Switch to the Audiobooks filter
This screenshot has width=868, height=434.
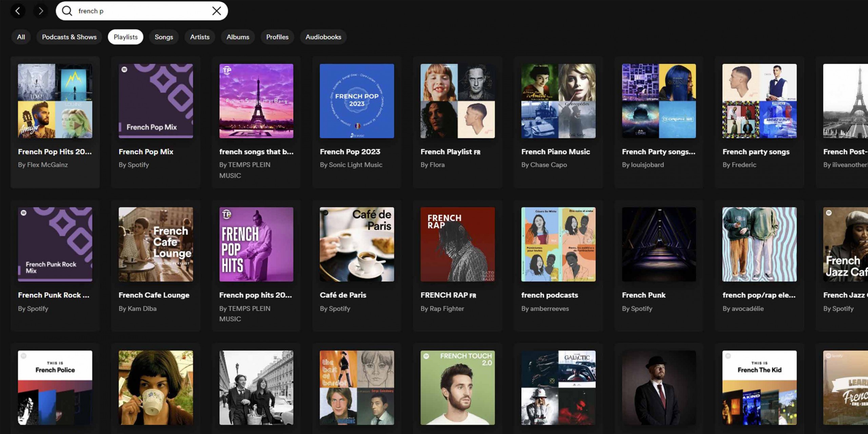point(323,37)
